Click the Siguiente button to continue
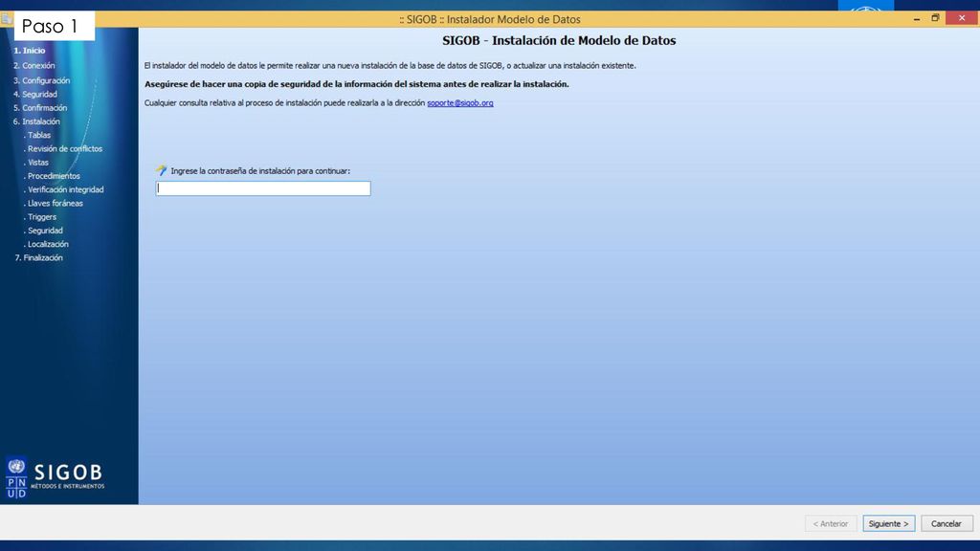The width and height of the screenshot is (980, 551). click(x=889, y=523)
